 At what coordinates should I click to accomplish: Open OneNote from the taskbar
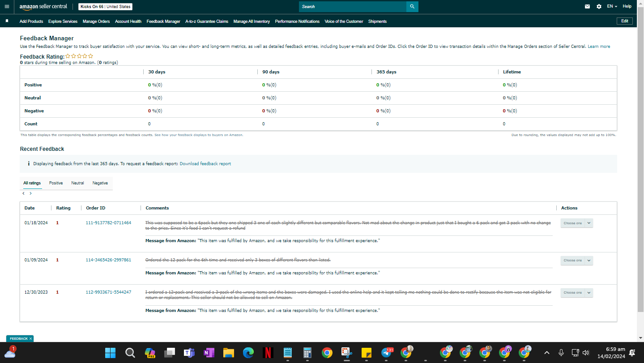click(209, 353)
